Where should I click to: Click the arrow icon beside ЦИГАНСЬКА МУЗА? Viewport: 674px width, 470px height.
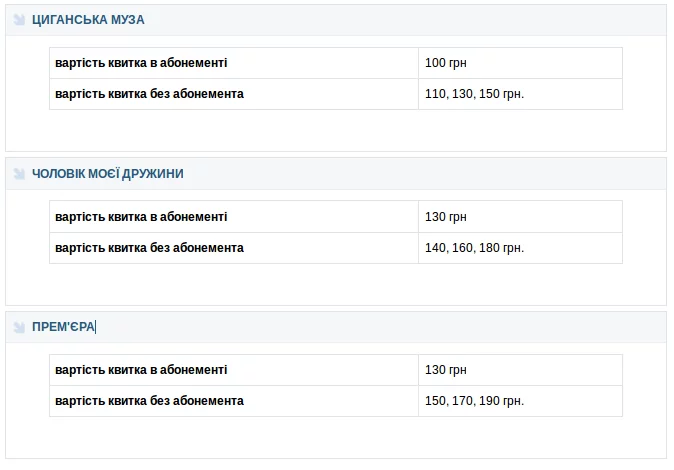click(x=19, y=20)
